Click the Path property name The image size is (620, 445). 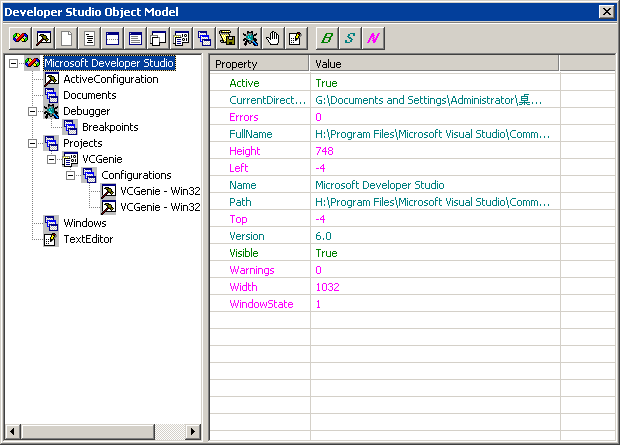click(x=240, y=202)
